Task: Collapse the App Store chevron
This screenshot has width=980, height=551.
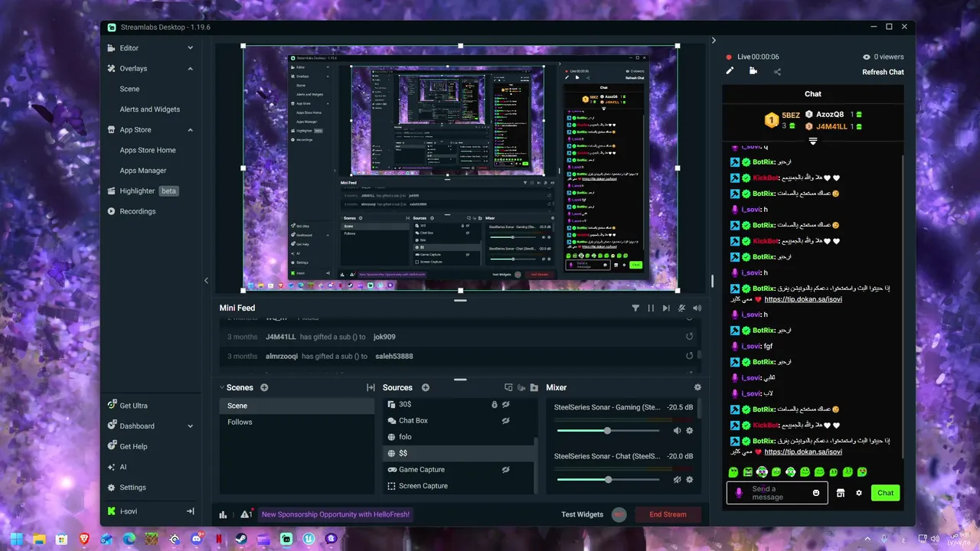Action: click(x=190, y=130)
